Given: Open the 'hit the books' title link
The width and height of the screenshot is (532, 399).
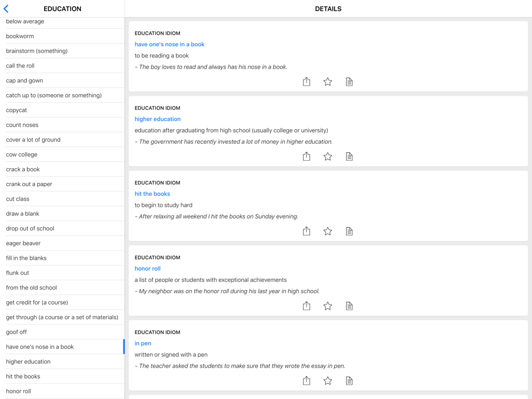Looking at the screenshot, I should [152, 194].
